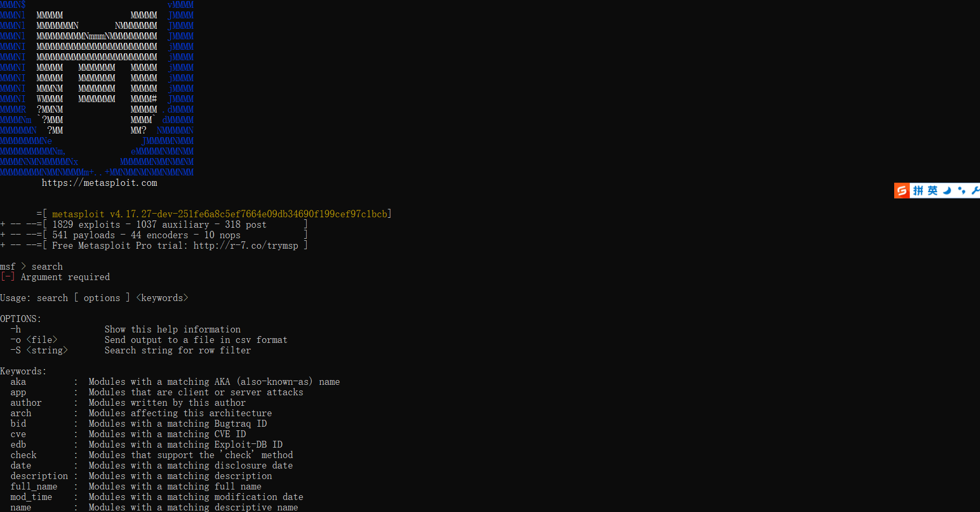
Task: Click the 'AKA (also-known-as) name' description
Action: 277,382
